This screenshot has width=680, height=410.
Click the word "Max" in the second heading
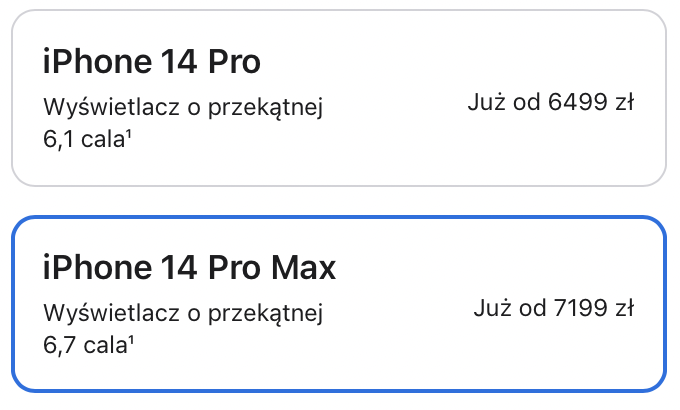coord(304,267)
